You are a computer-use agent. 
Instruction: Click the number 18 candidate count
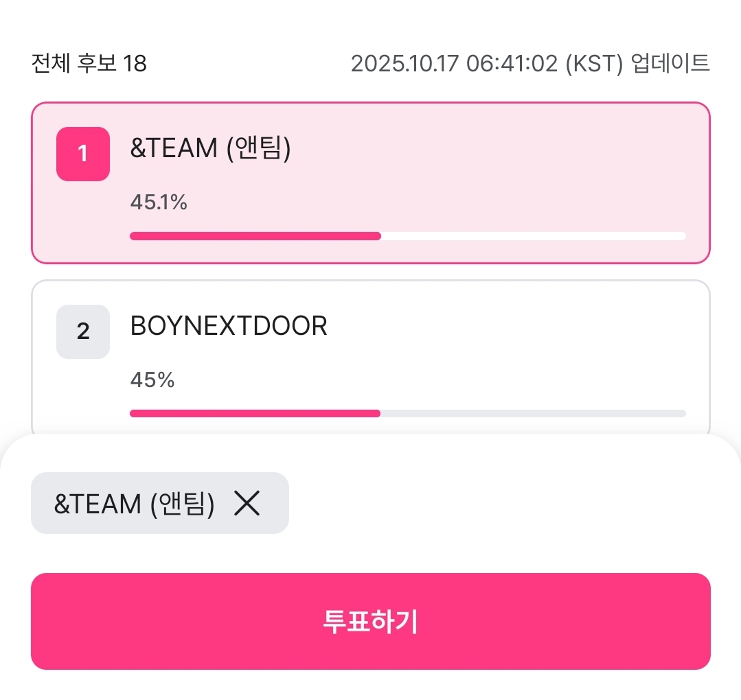(135, 64)
